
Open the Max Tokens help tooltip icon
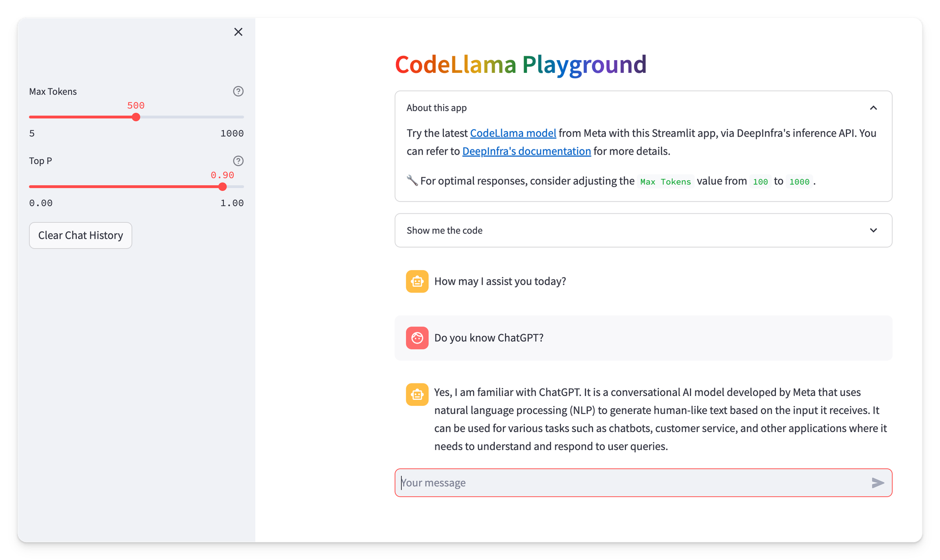point(238,91)
